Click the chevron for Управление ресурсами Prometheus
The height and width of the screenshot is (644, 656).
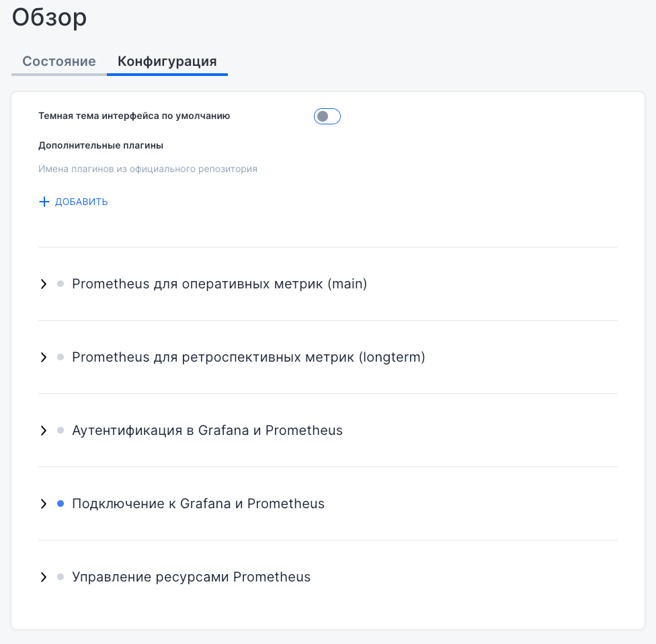[44, 577]
